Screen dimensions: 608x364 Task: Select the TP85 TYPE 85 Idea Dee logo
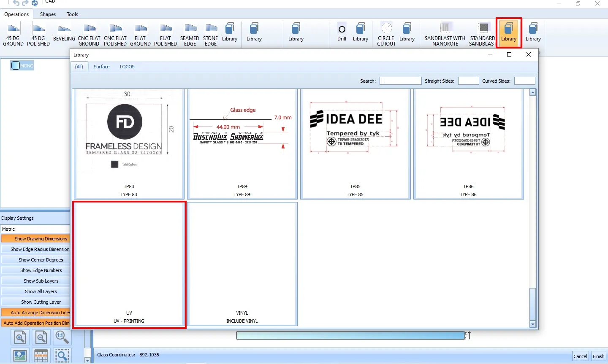(x=356, y=144)
